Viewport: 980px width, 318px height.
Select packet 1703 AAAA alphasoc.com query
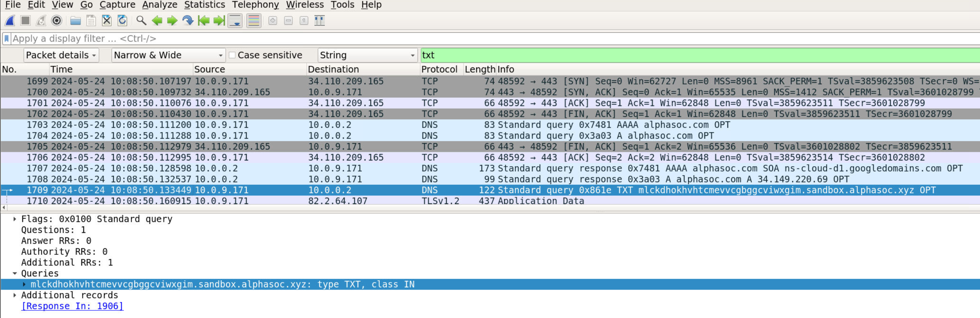[490, 125]
